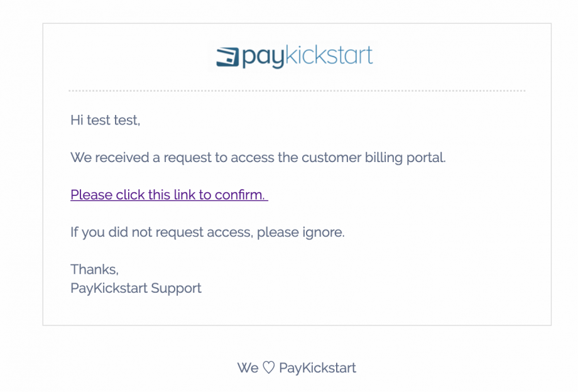Screen dimensions: 578x392
Task: Click the "PayKickstart Support" signature
Action: click(136, 288)
